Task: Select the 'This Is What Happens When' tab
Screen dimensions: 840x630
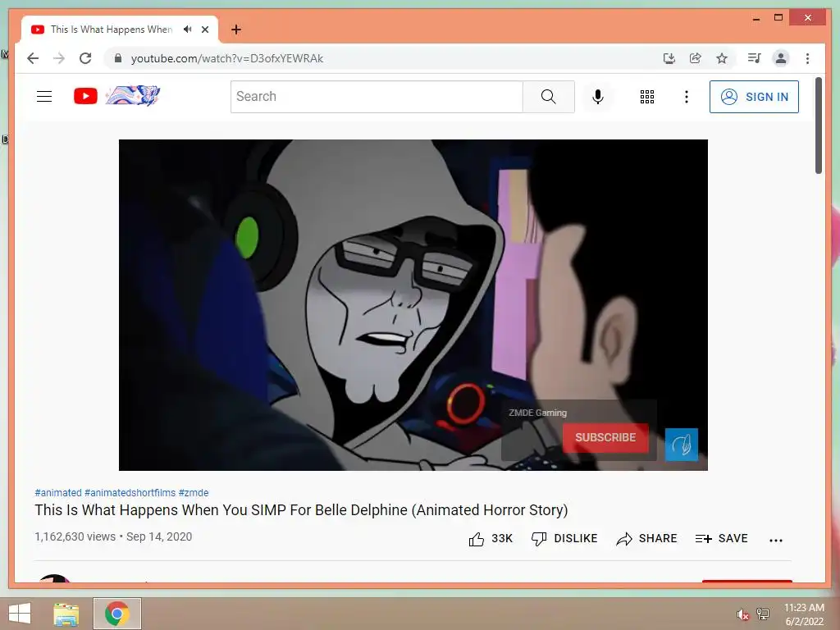Action: (x=111, y=30)
